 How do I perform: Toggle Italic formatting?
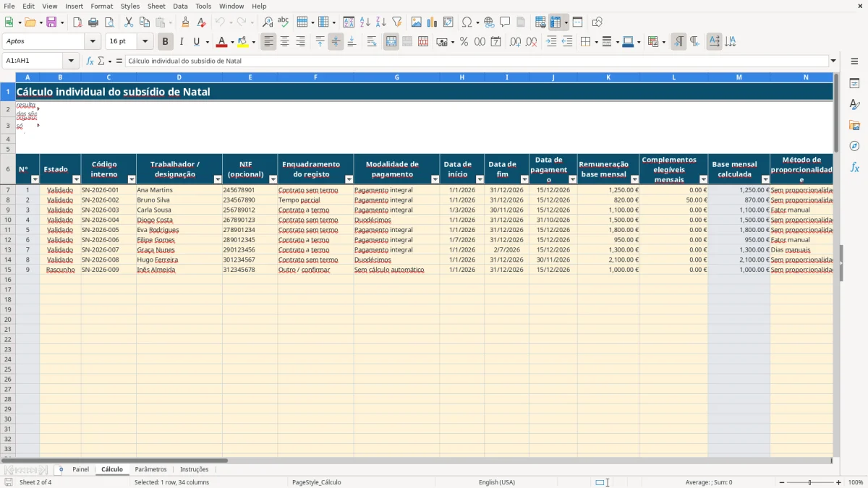[181, 42]
